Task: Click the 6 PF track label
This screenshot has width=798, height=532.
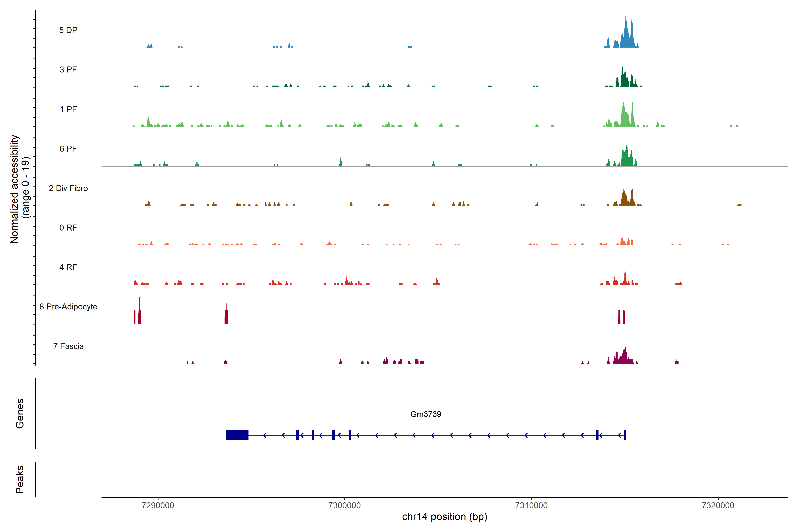Action: tap(68, 149)
